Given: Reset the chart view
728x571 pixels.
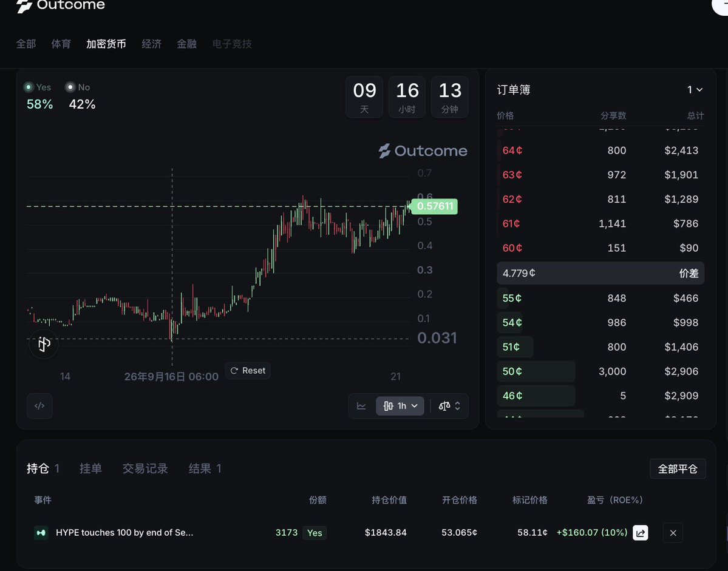Looking at the screenshot, I should click(248, 371).
